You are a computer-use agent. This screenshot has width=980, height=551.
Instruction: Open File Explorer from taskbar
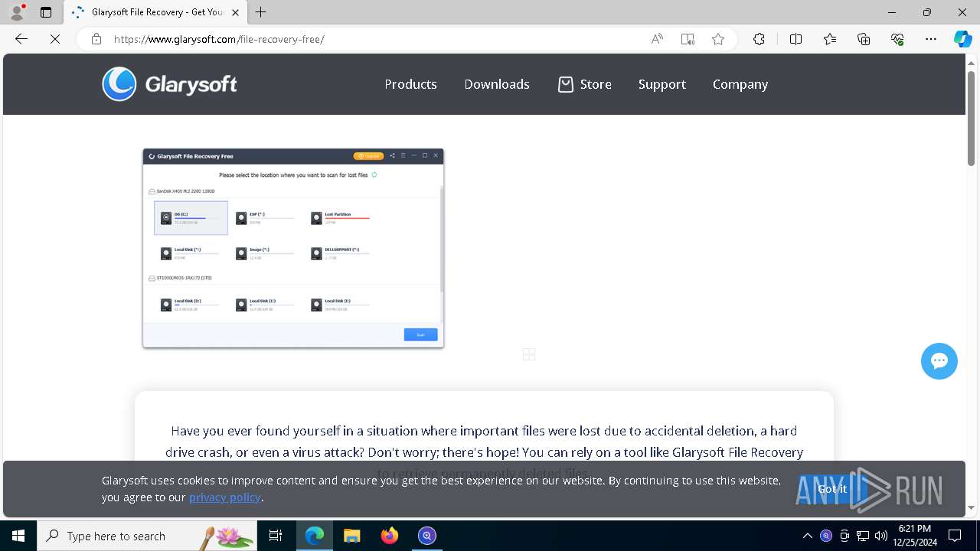pos(352,536)
